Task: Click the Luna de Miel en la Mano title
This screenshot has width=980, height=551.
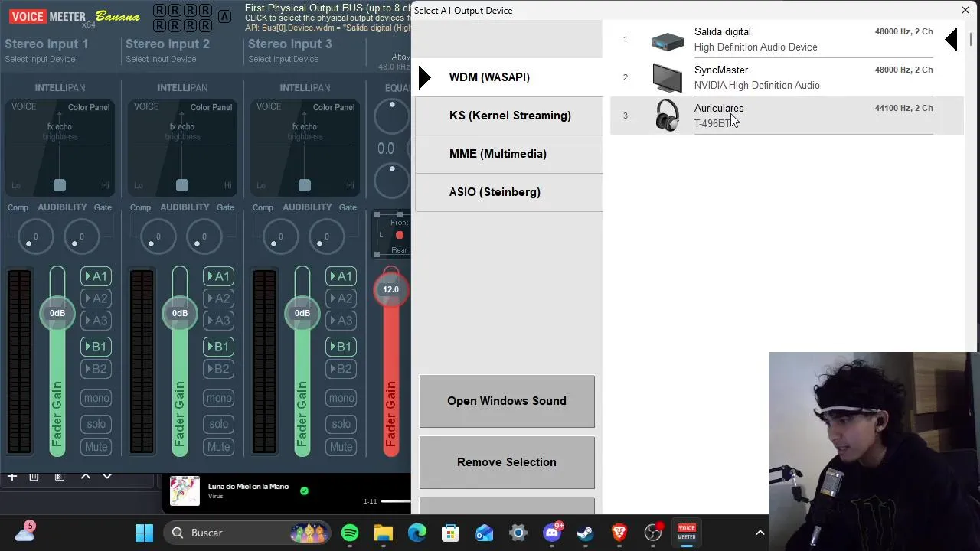Action: (248, 487)
